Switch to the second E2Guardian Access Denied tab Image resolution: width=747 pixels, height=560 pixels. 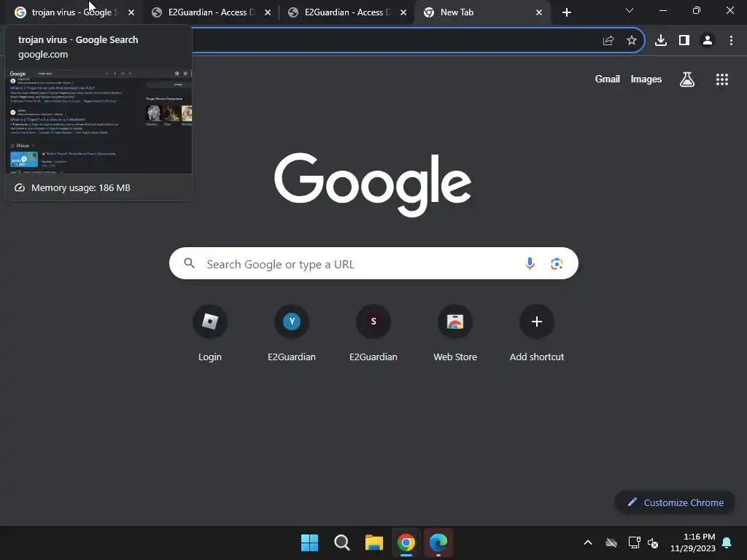pyautogui.click(x=347, y=12)
